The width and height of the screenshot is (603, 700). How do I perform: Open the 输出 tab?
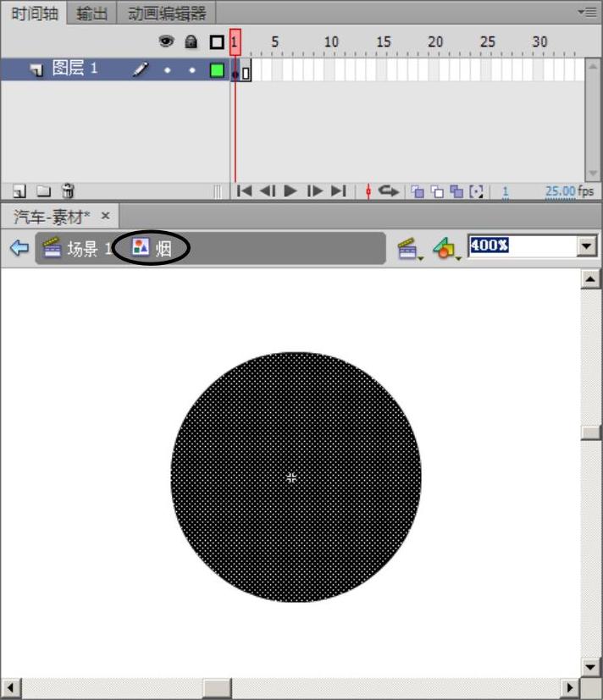point(91,14)
